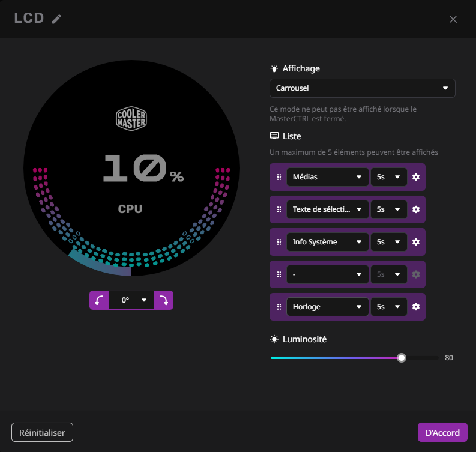Open the greyed duration dropdown in '-' row

coord(388,274)
